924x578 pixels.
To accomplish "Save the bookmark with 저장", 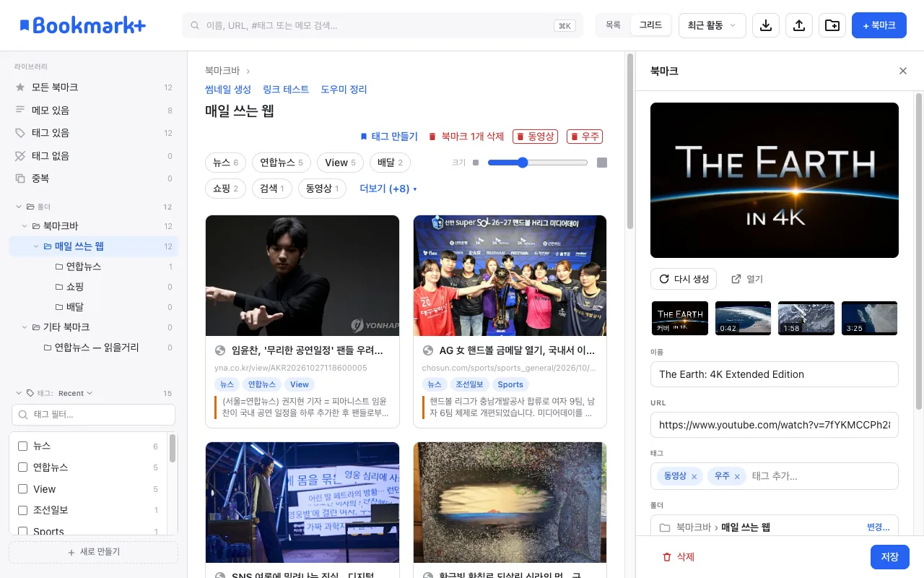I will pos(890,557).
